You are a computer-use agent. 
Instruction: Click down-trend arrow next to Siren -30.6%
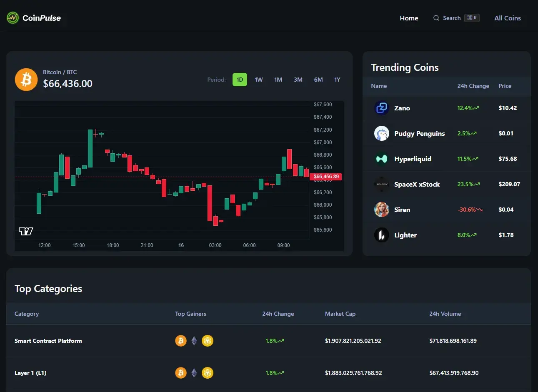click(x=480, y=210)
